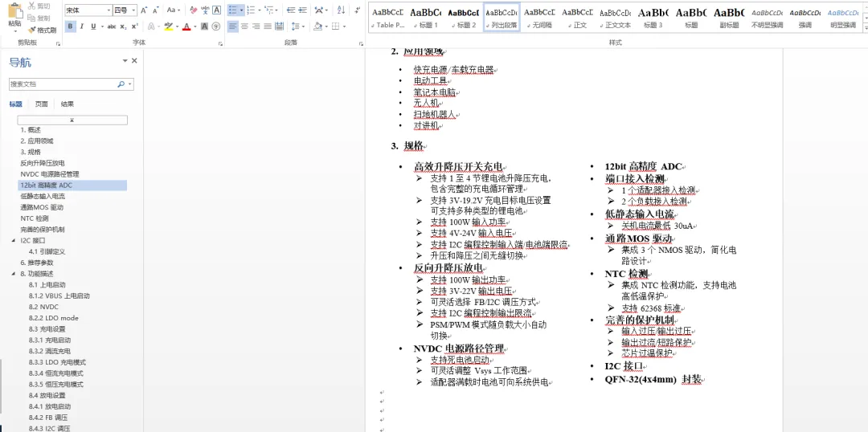Switch to the 结果 navigation tab

68,104
